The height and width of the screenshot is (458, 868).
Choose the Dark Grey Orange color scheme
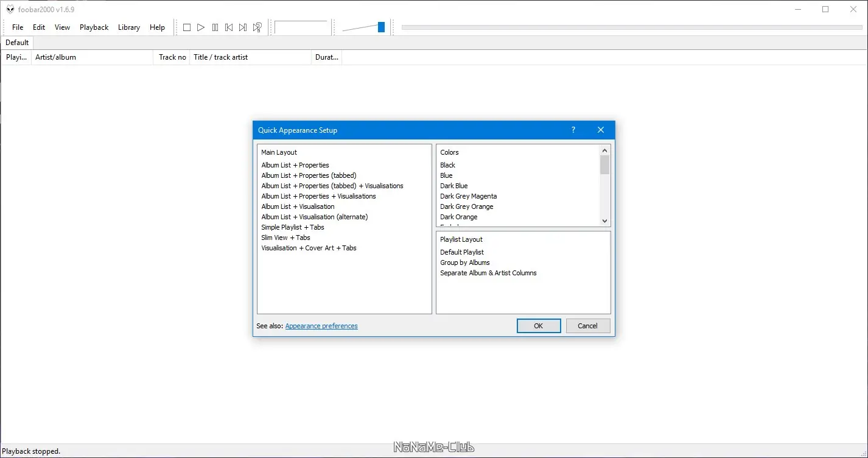pyautogui.click(x=467, y=206)
